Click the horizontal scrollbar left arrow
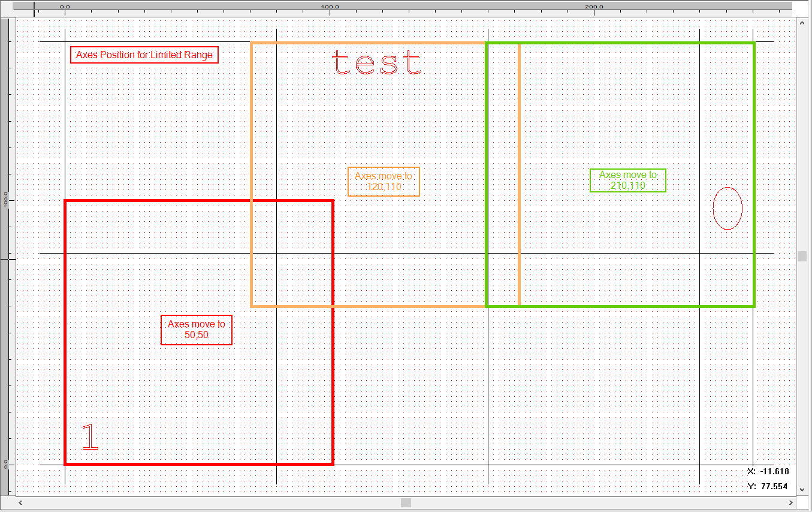Image resolution: width=812 pixels, height=512 pixels. (x=21, y=502)
